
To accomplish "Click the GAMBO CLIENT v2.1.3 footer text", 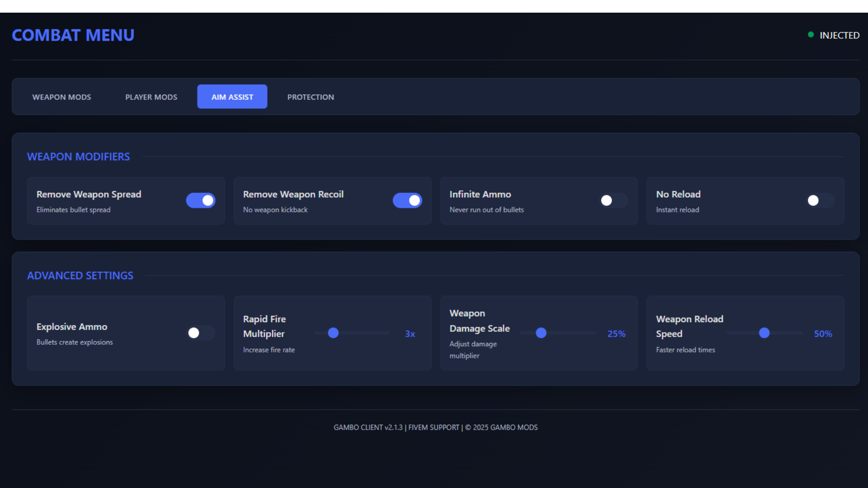I will pyautogui.click(x=368, y=427).
